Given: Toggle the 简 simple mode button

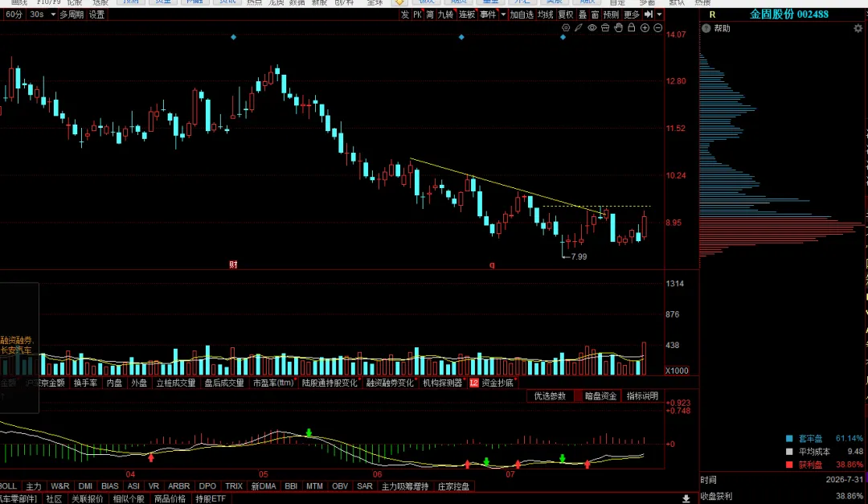Looking at the screenshot, I should tap(430, 14).
